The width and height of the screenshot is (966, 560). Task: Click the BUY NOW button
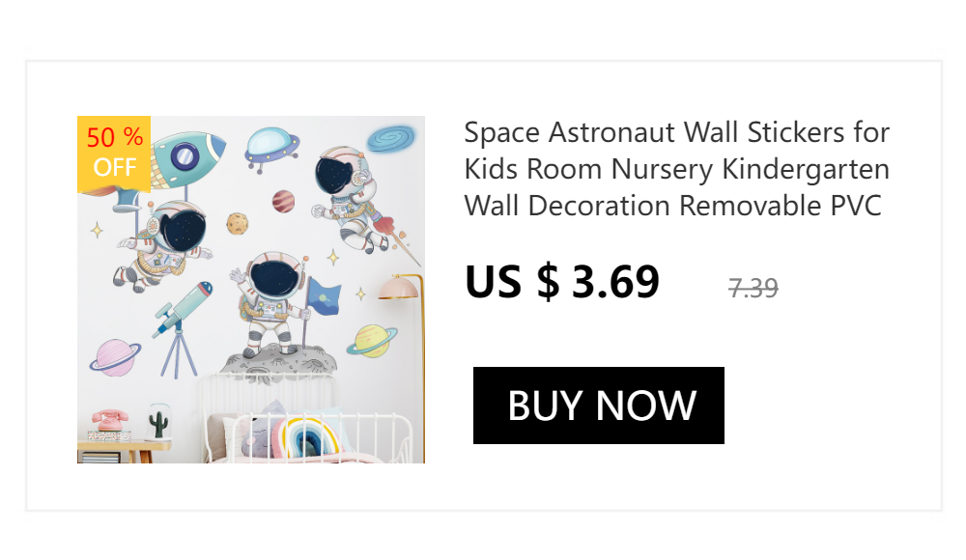tap(598, 406)
